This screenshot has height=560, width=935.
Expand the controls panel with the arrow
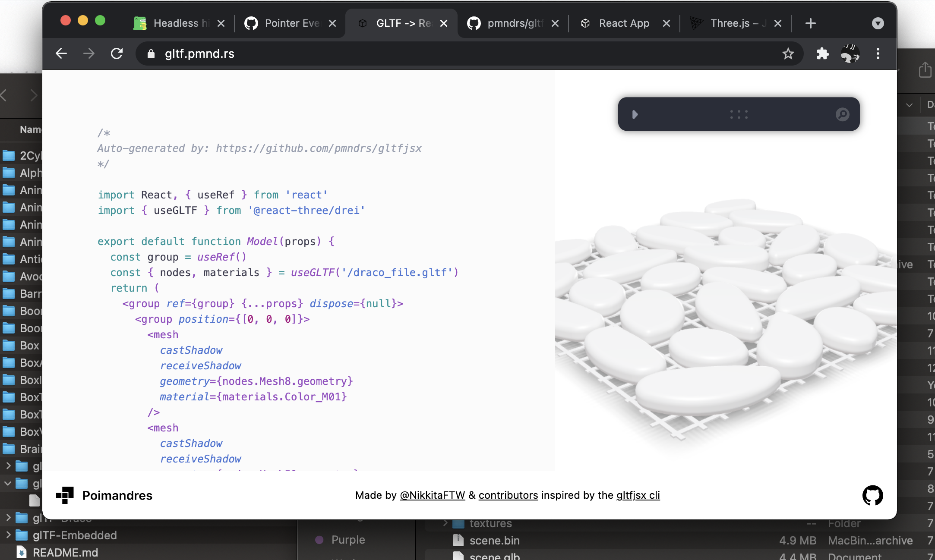click(635, 114)
